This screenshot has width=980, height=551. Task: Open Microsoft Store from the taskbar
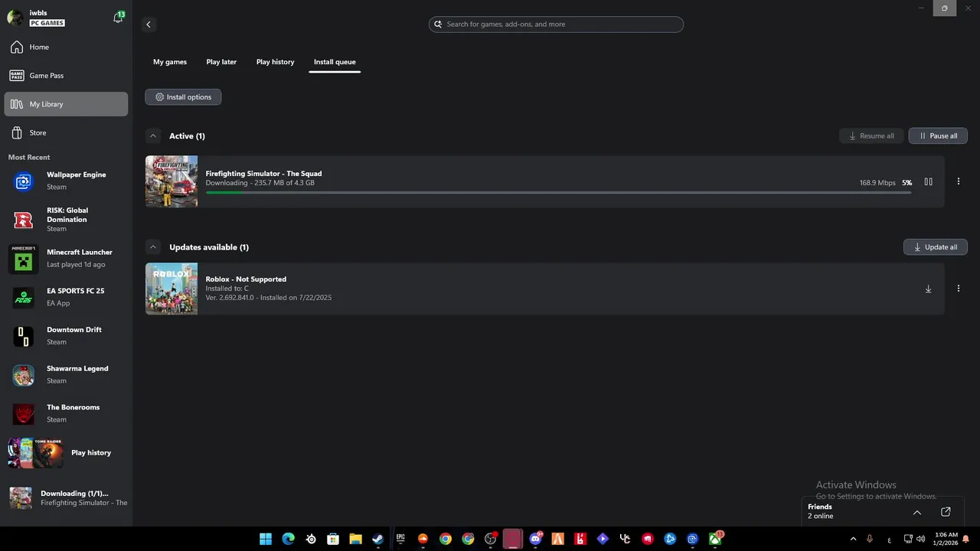click(x=333, y=539)
